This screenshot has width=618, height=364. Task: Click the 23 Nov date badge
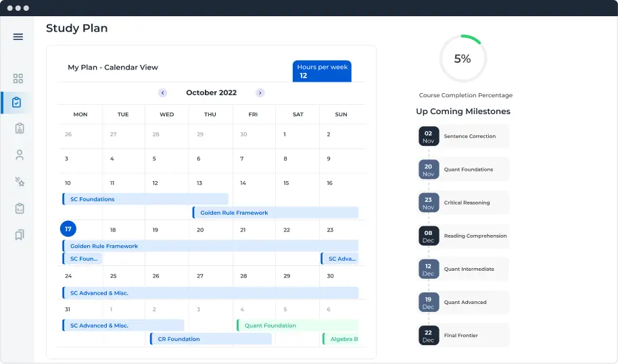pos(429,203)
